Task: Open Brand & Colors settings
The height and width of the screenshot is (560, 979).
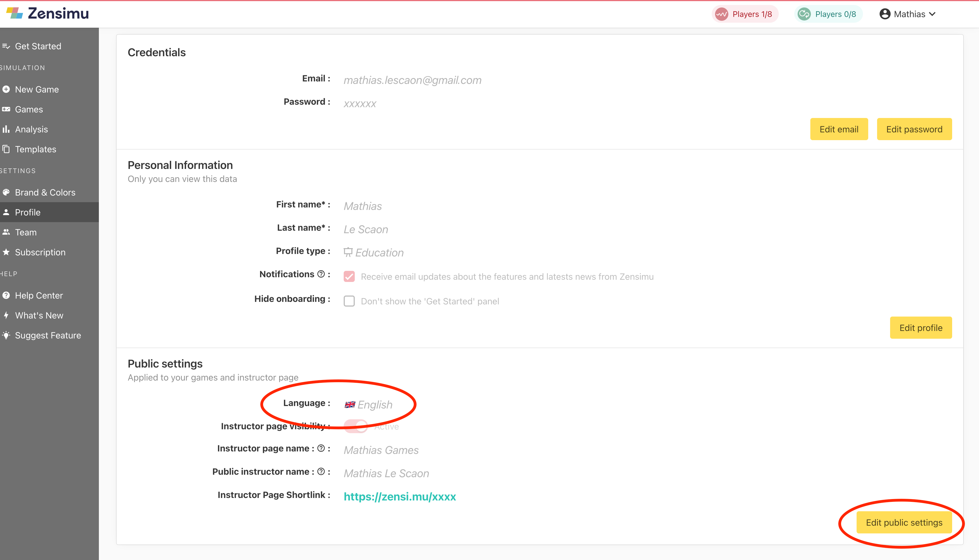Action: 49,192
